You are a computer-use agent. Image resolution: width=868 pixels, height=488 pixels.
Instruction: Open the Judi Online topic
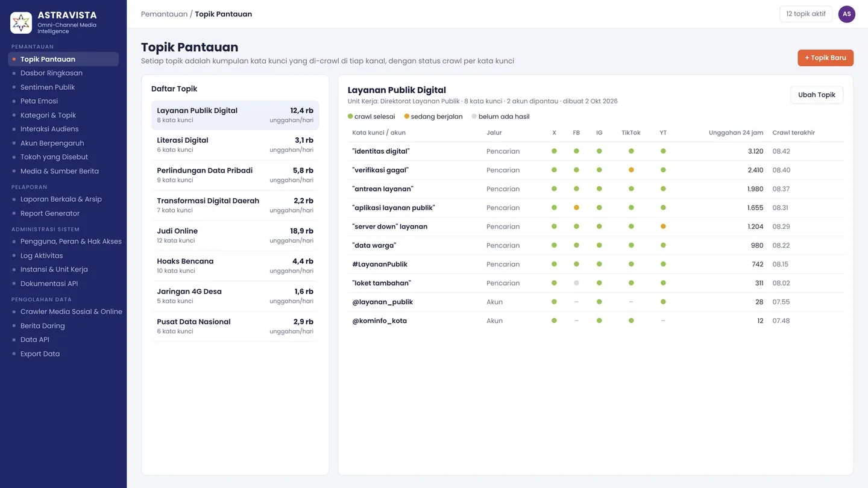pos(235,236)
